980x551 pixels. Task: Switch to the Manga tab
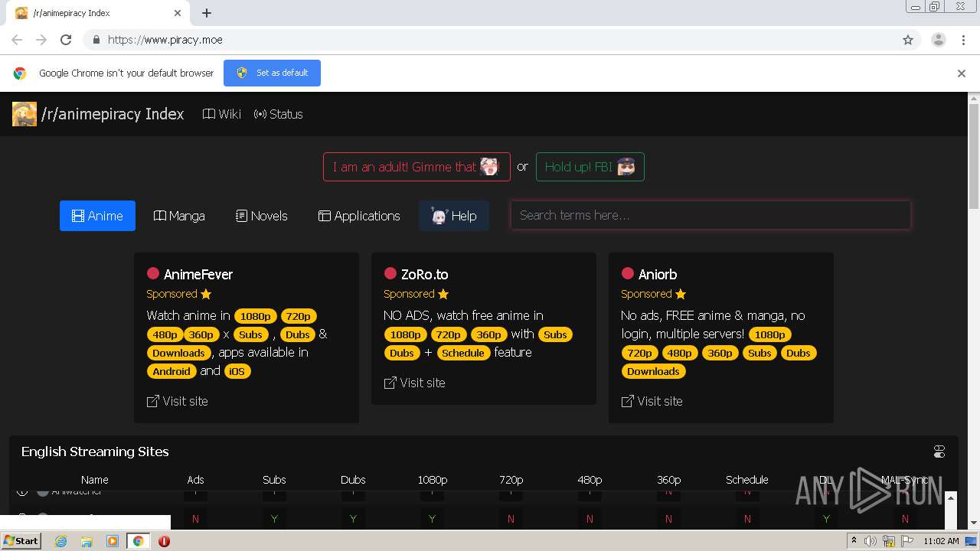179,216
